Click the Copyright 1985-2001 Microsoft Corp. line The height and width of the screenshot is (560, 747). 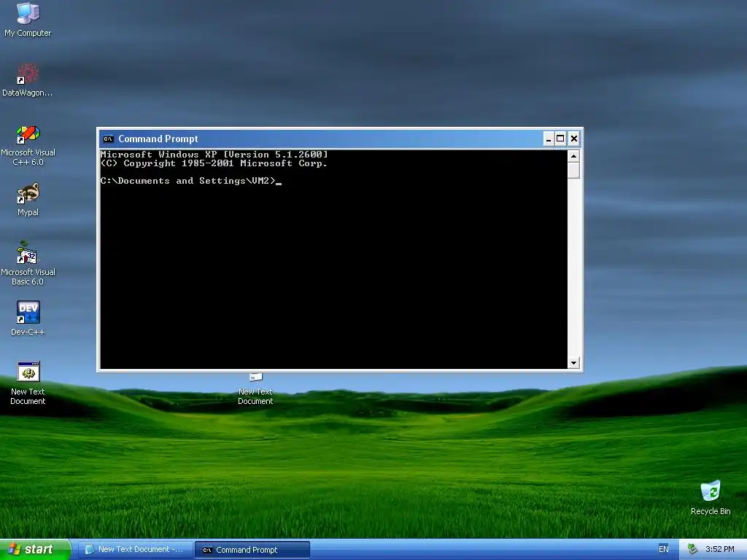point(214,163)
